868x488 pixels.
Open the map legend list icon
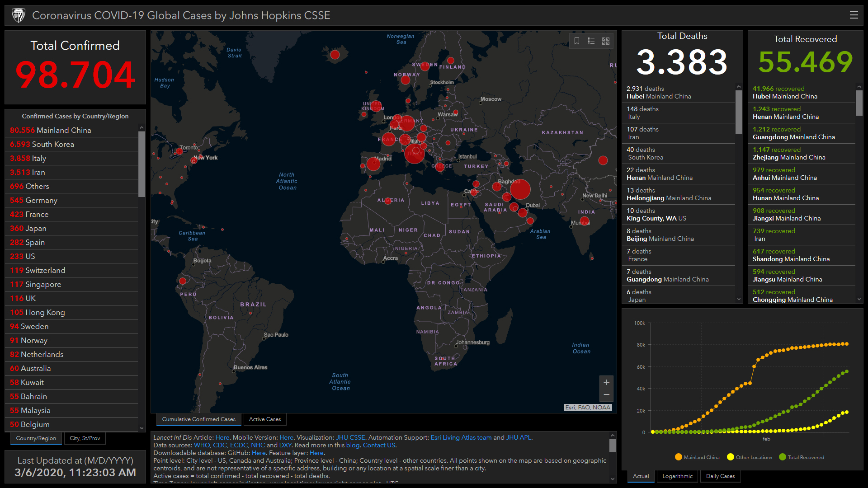[591, 41]
